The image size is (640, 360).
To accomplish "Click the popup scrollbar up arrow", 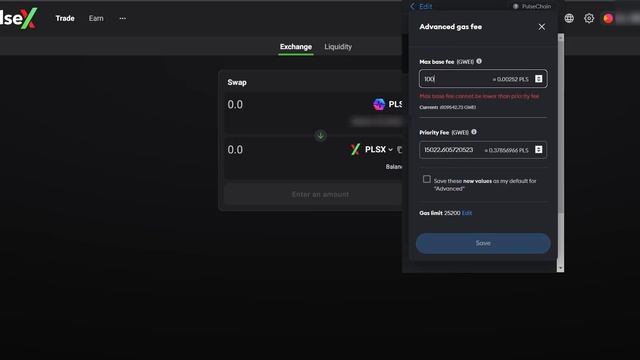I will [x=560, y=38].
